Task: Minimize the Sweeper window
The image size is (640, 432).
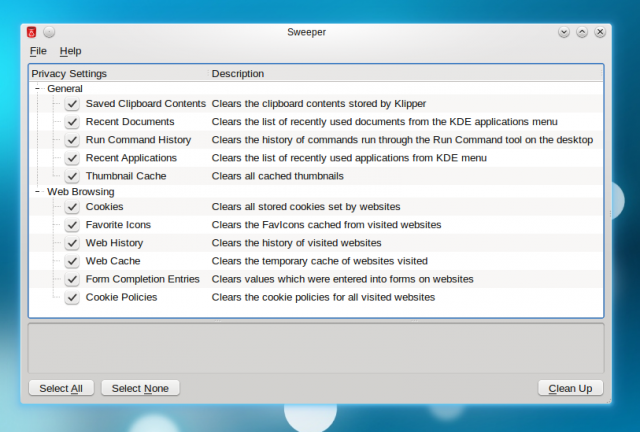Action: [x=565, y=32]
